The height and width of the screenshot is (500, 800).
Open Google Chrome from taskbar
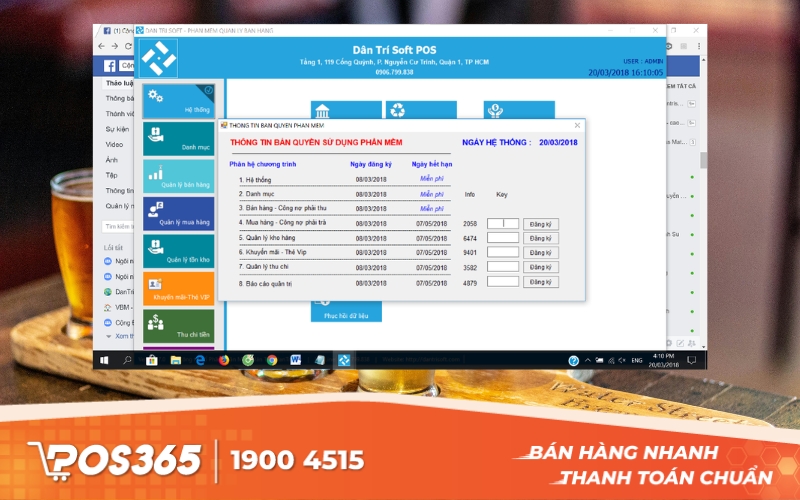click(272, 360)
